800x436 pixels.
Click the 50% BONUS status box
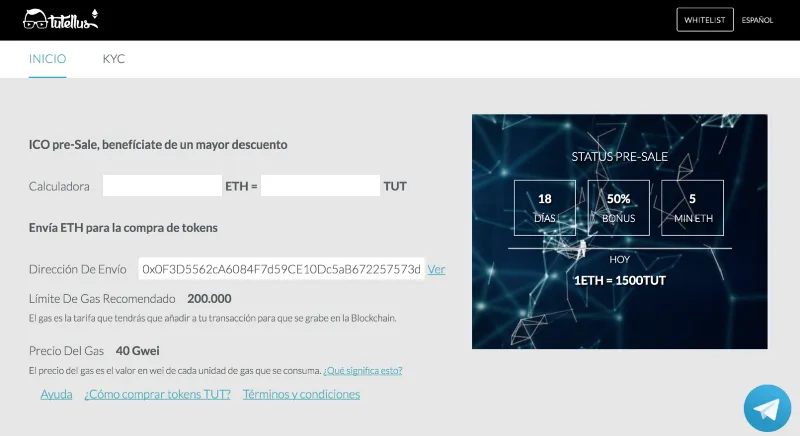618,208
